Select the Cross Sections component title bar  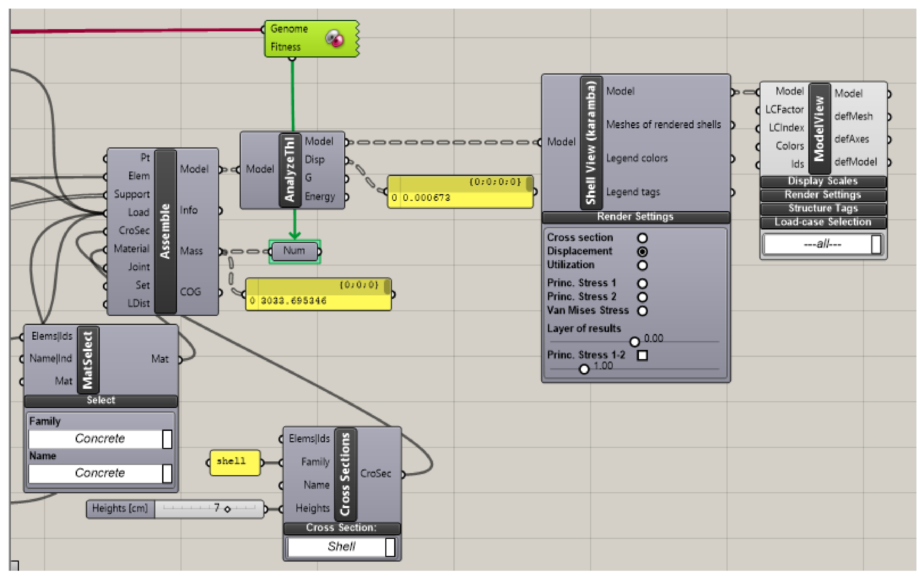pos(345,474)
